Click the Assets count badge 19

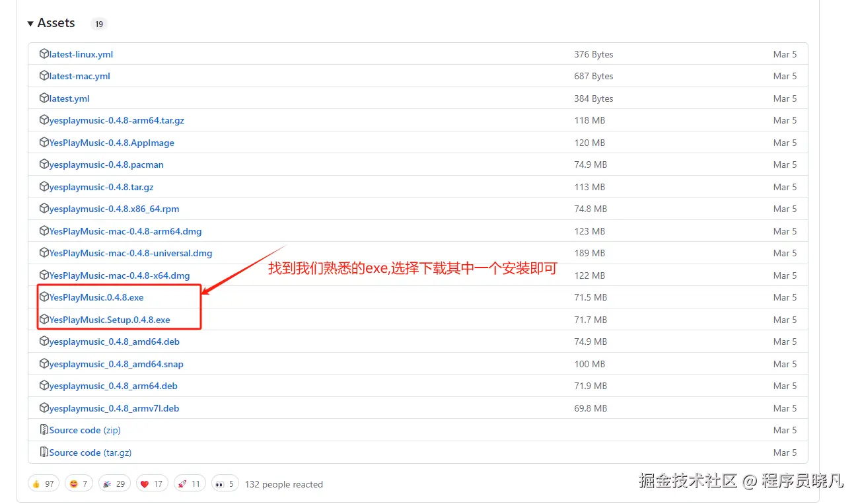pyautogui.click(x=98, y=24)
